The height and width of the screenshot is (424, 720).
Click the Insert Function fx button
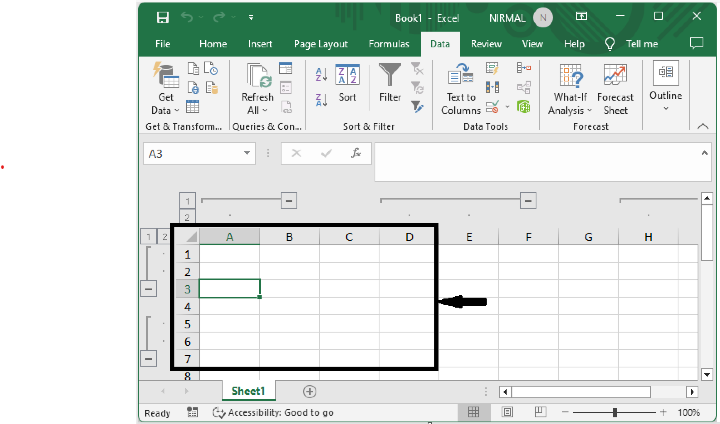point(355,153)
